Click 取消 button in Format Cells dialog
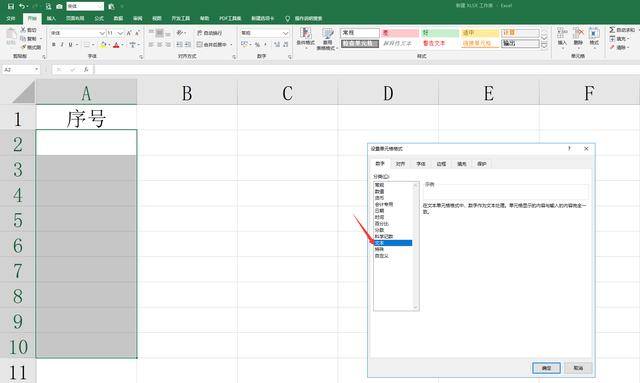Image resolution: width=640 pixels, height=383 pixels. click(x=578, y=368)
